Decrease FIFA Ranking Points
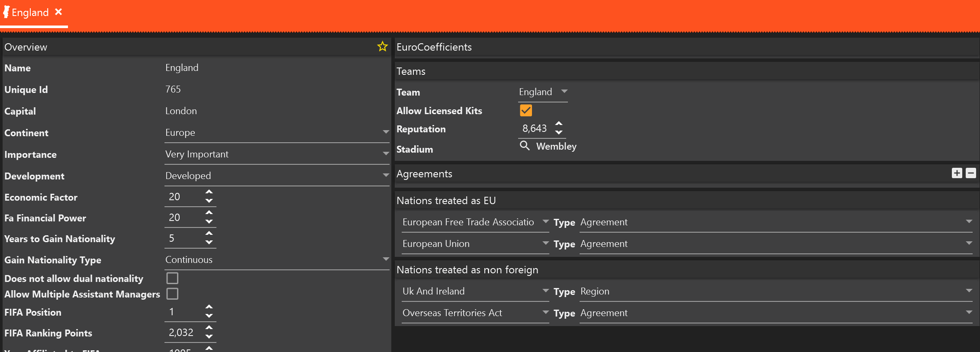This screenshot has width=980, height=352. point(209,336)
